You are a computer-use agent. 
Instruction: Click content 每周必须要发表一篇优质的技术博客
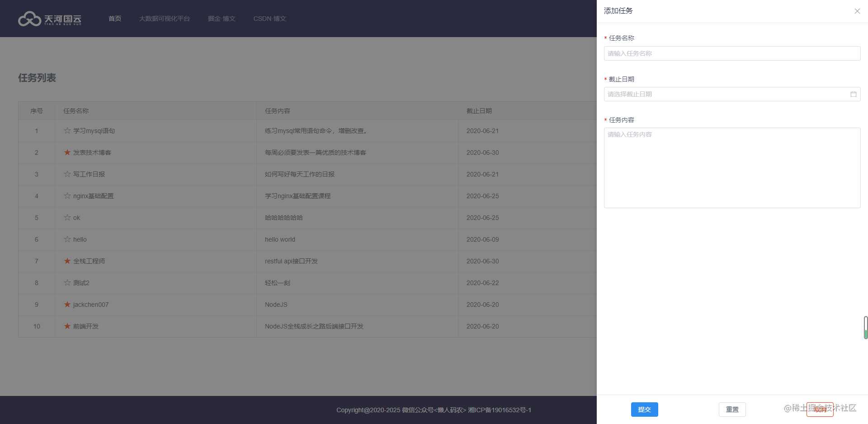pyautogui.click(x=316, y=152)
